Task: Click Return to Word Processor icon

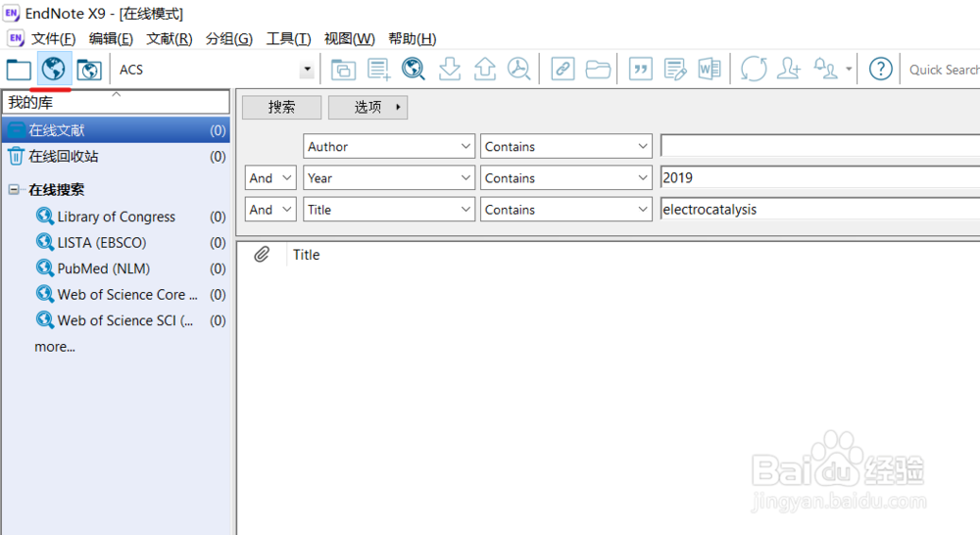Action: (710, 70)
